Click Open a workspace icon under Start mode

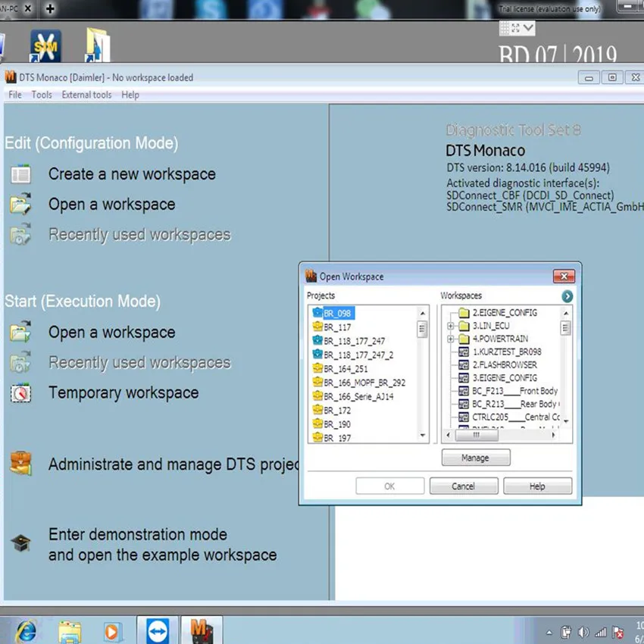coord(20,332)
